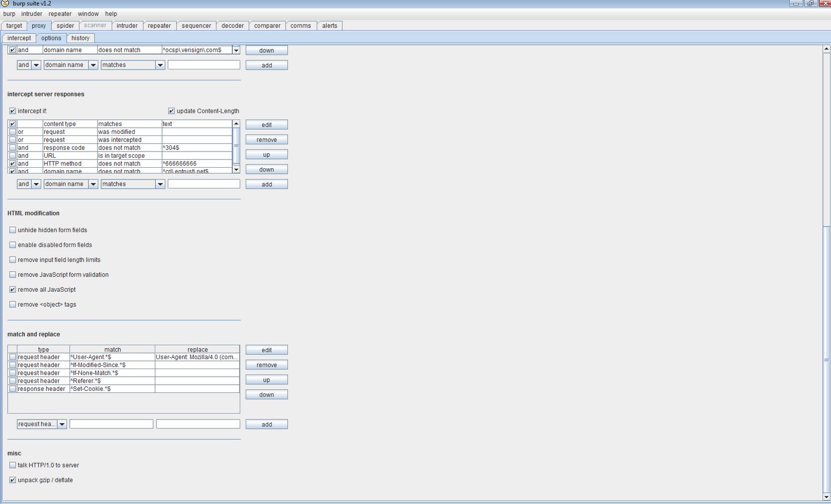831x504 pixels.
Task: Open the help menu
Action: (x=111, y=14)
